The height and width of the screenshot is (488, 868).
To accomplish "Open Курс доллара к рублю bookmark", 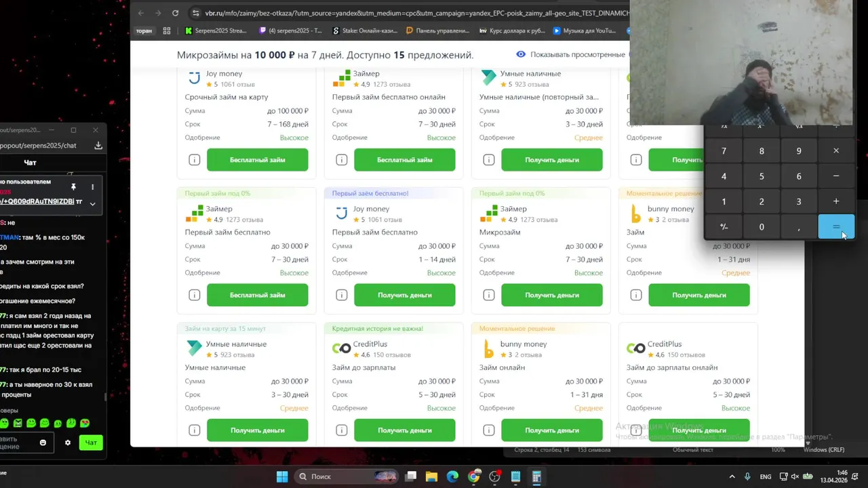I will 512,30.
